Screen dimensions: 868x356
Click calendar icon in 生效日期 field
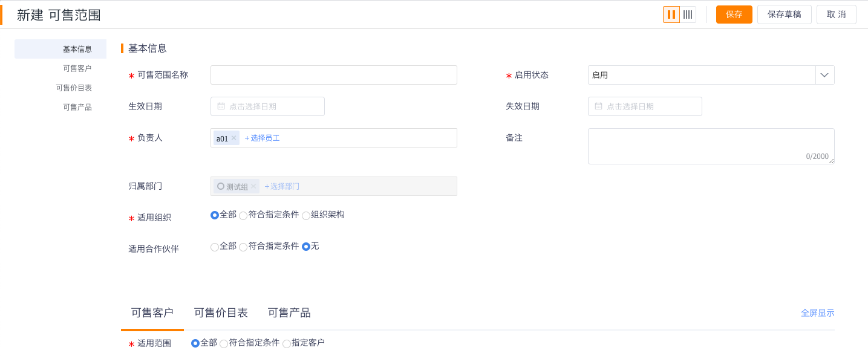[x=221, y=106]
